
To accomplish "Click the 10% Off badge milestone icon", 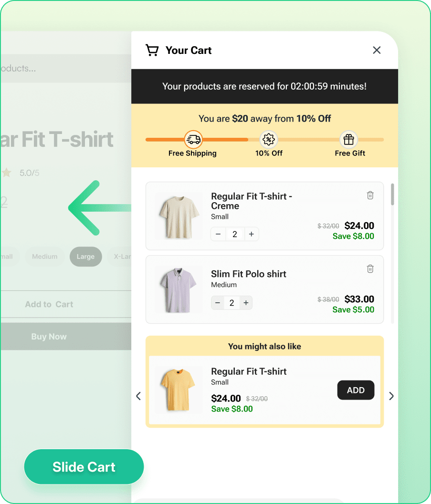I will coord(269,140).
